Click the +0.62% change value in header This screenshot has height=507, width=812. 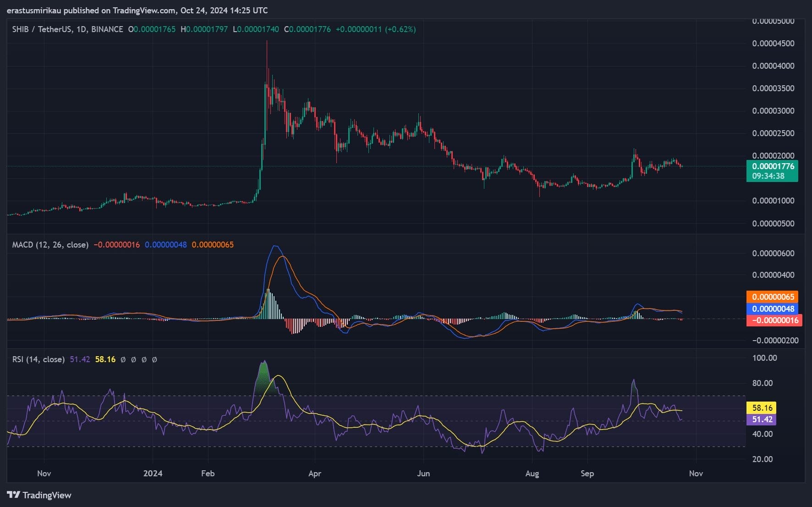tap(400, 29)
